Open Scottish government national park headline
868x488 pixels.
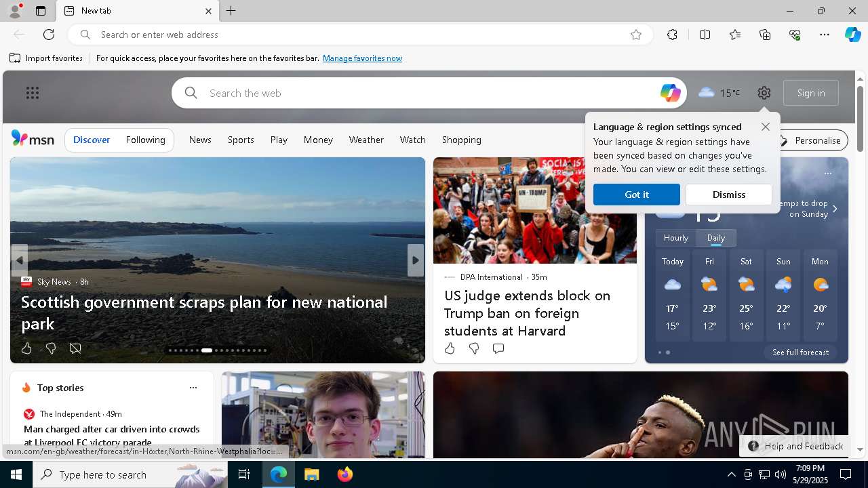[204, 312]
